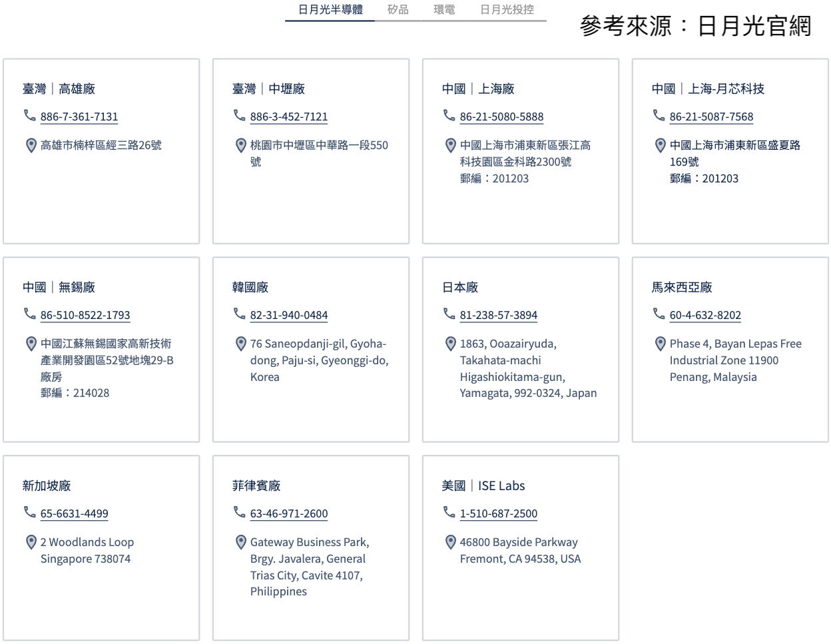Click the Singapore number 65-6631-4499
The height and width of the screenshot is (644, 831).
[75, 513]
